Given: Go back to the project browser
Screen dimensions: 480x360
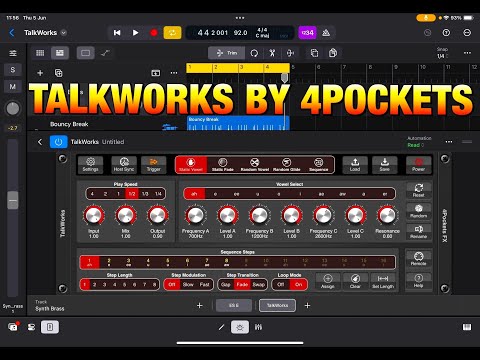Looking at the screenshot, I should (12, 33).
